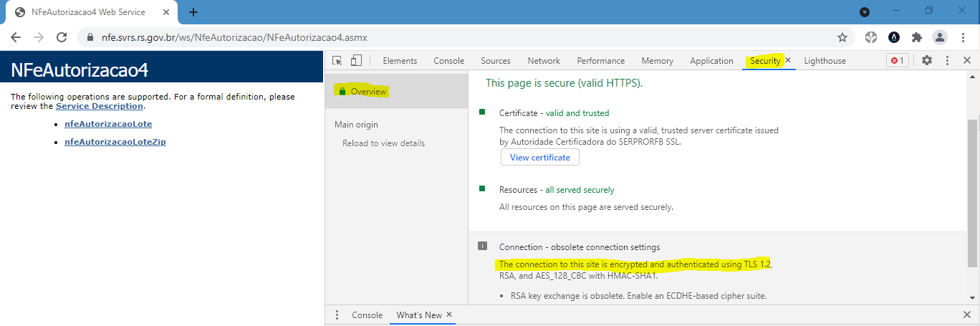
Task: Open Chrome's three-dot main menu
Action: coord(961,37)
